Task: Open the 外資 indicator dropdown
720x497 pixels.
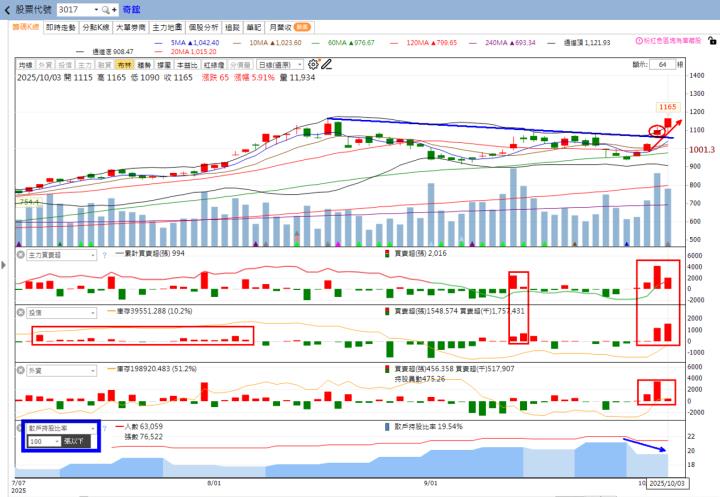Action: [x=62, y=371]
